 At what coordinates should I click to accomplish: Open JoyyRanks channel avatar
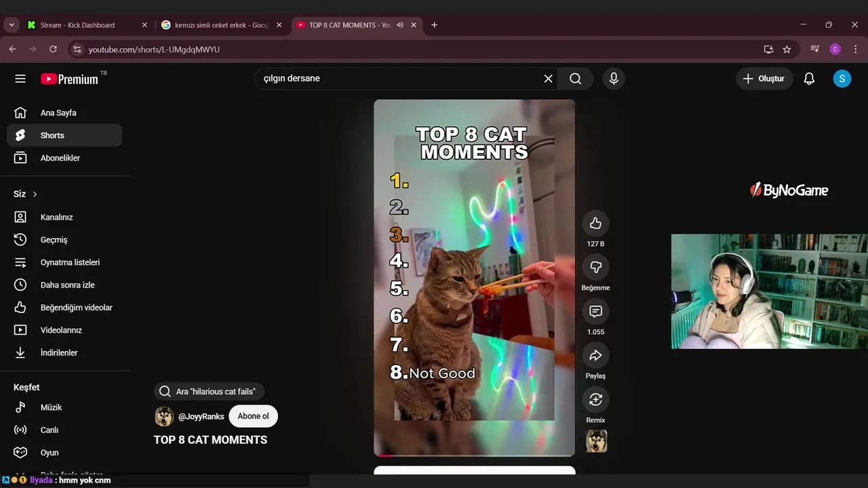(x=164, y=416)
